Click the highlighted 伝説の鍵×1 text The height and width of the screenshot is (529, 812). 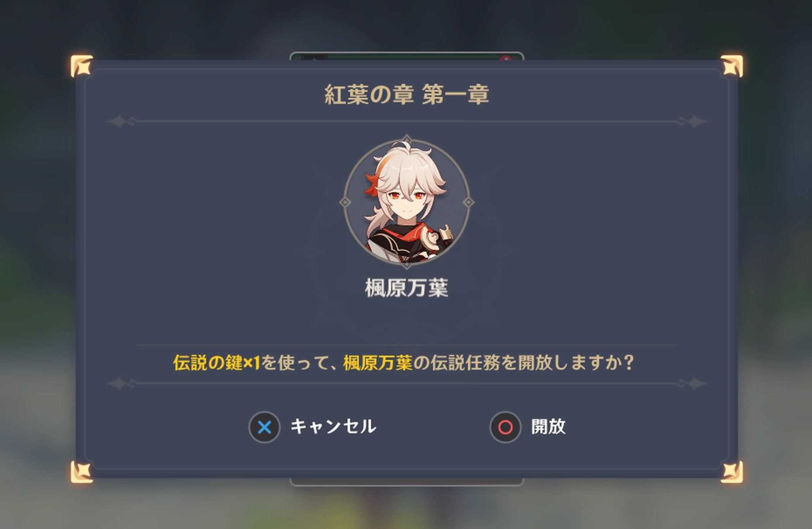pos(217,363)
